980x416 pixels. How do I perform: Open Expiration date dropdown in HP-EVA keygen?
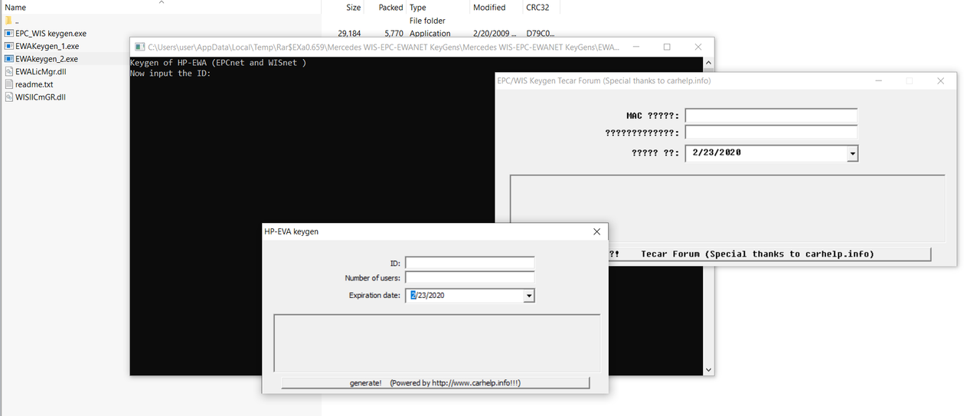click(x=528, y=296)
